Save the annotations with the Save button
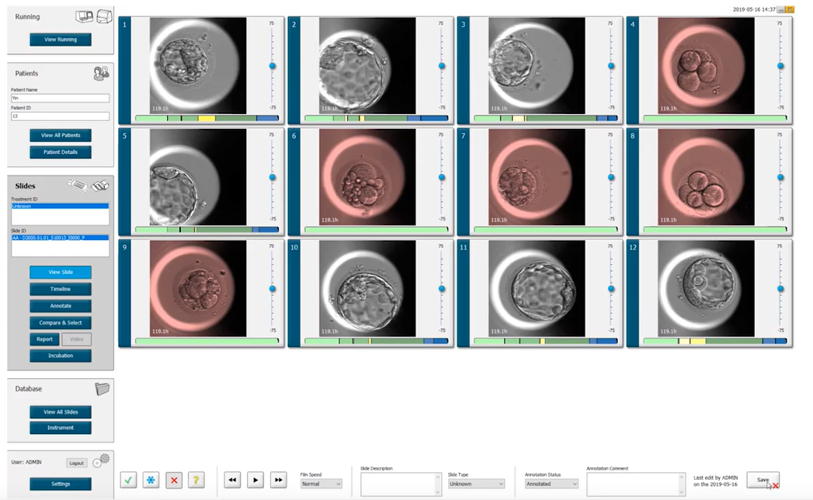 [762, 480]
